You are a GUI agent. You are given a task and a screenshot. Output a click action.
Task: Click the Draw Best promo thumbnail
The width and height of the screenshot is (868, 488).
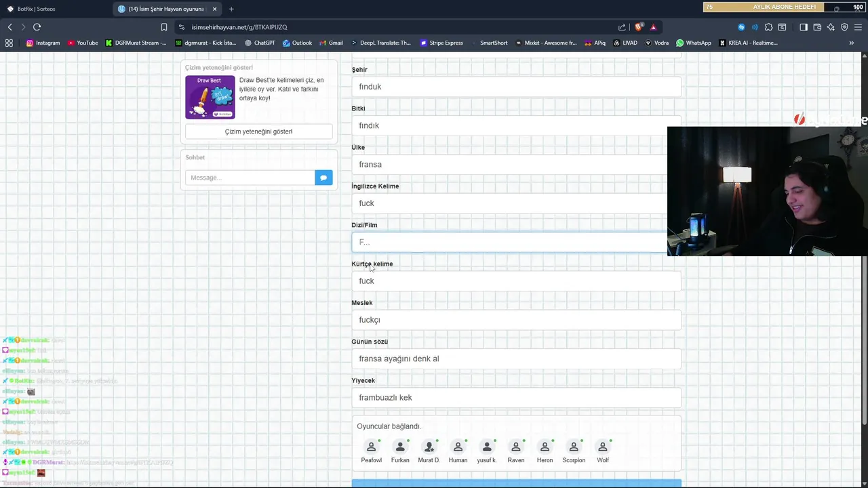(x=210, y=97)
